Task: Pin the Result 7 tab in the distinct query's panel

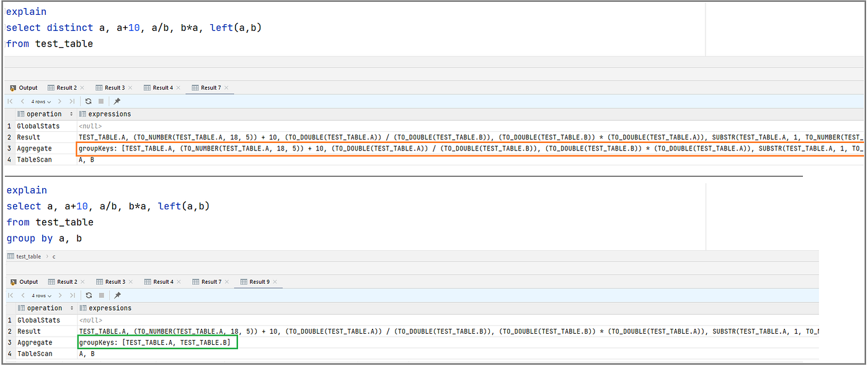Action: [117, 101]
